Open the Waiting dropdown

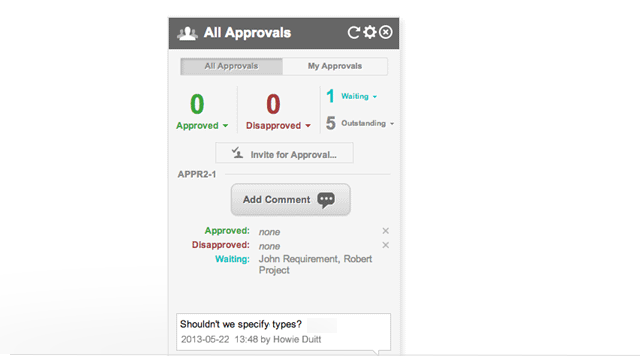[359, 96]
